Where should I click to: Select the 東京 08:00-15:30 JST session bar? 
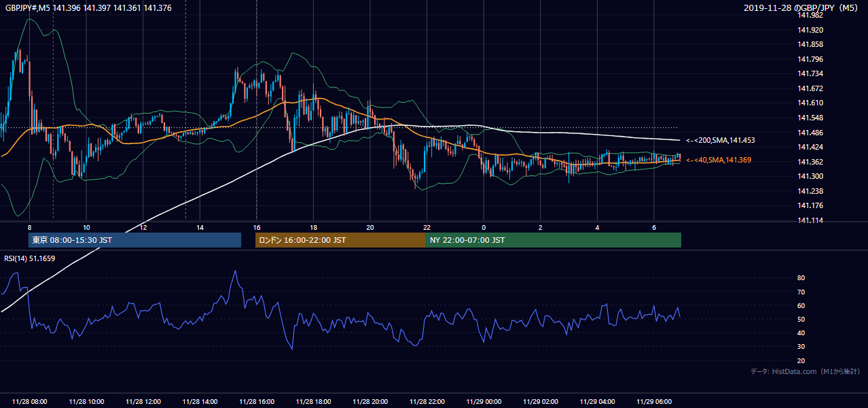pyautogui.click(x=134, y=240)
